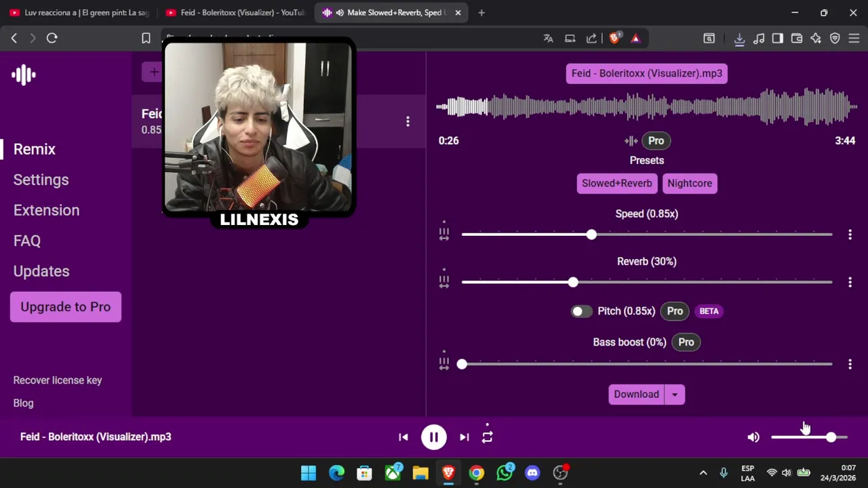868x488 pixels.
Task: Click the Pro badge beside Bass boost
Action: click(x=686, y=342)
